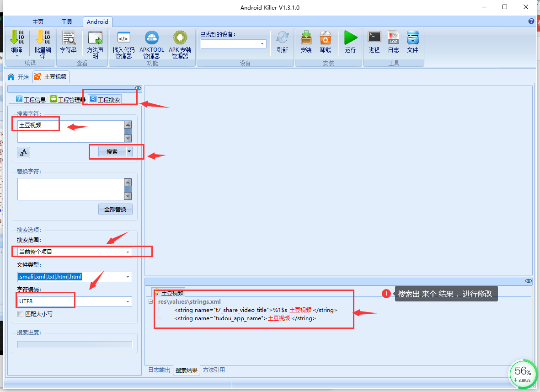Open the 进程 process viewer
This screenshot has width=540, height=392.
374,42
